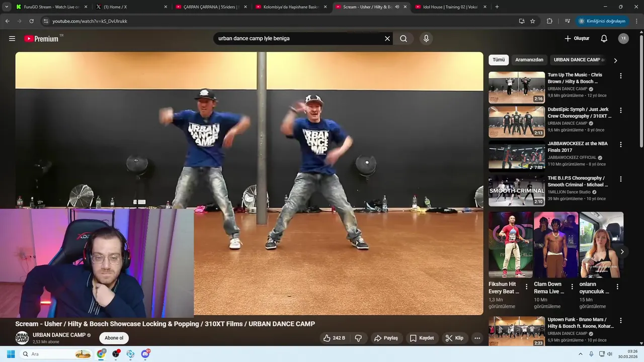Open options for Fikshun Hit Every Beat short

(527, 287)
